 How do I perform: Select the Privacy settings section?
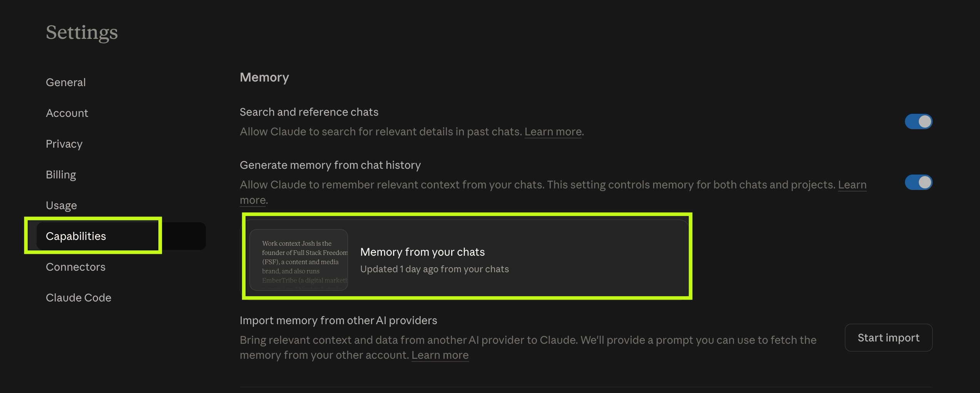64,143
